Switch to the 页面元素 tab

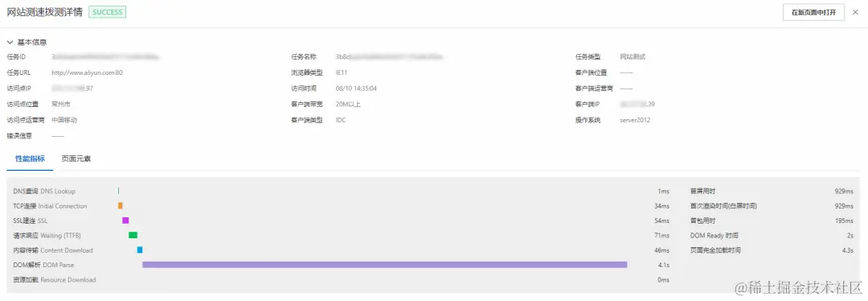[76, 159]
